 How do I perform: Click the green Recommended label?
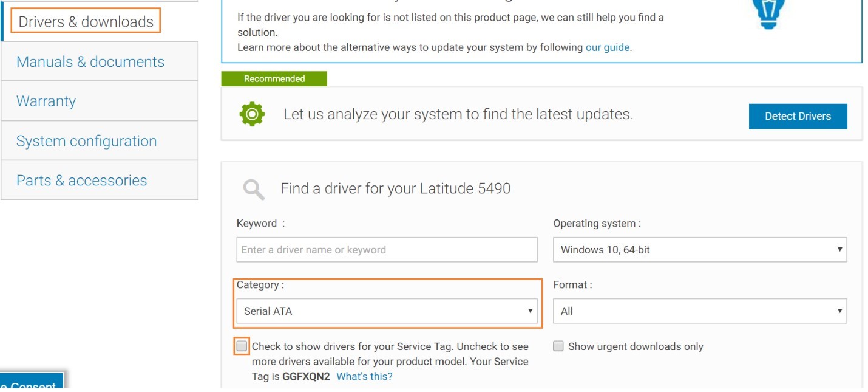pyautogui.click(x=274, y=79)
